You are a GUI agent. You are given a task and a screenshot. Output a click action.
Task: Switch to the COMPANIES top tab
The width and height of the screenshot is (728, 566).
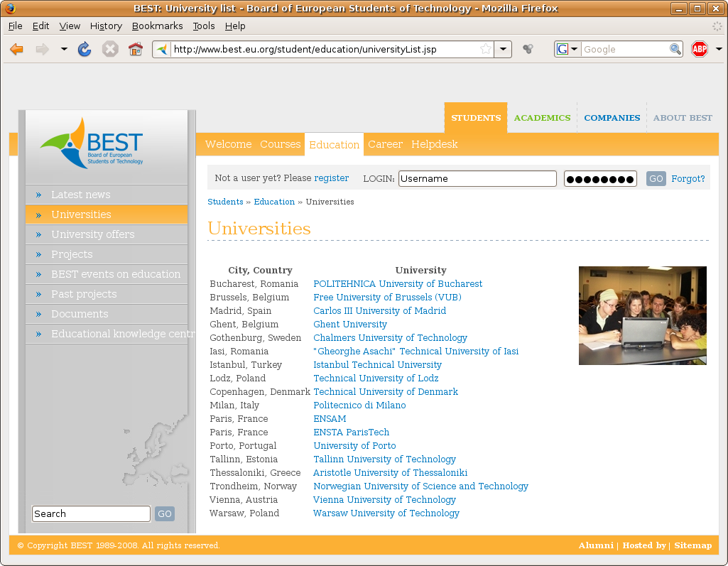click(x=612, y=118)
